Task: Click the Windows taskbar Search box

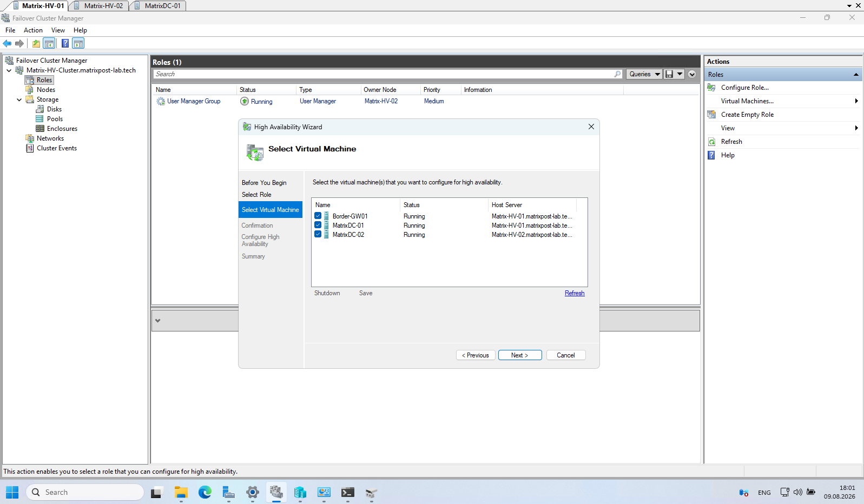Action: 85,492
